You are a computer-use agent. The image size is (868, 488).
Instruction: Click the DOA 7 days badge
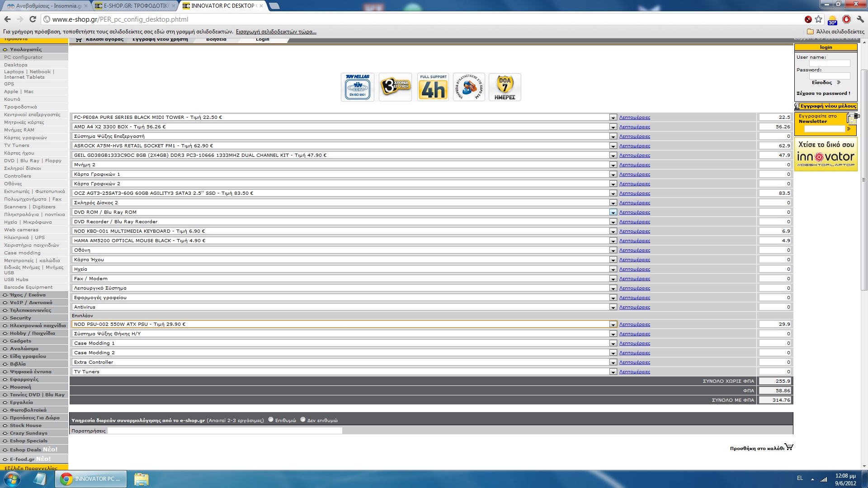[505, 87]
